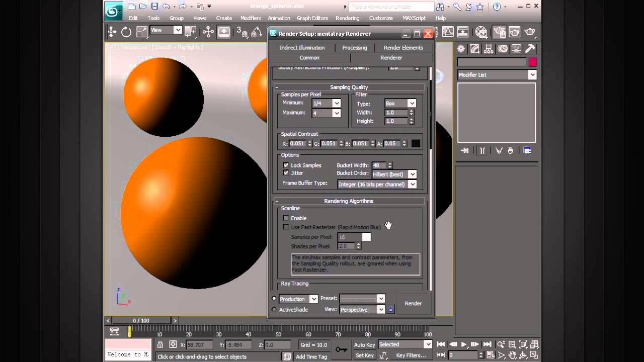Click the Spatial Contrast black color swatch

coord(416,144)
